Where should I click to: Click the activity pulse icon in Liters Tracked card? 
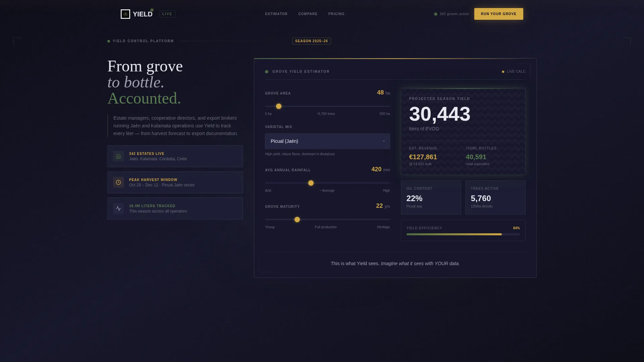pyautogui.click(x=118, y=208)
